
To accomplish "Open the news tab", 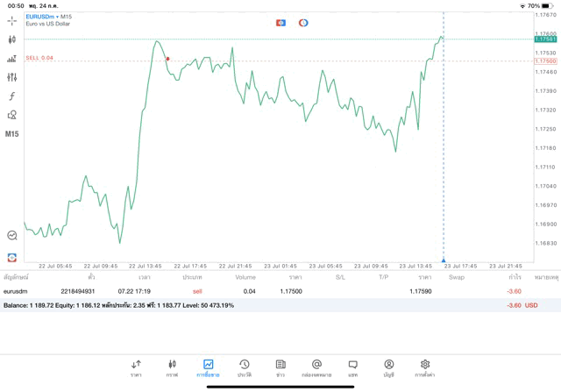I will 280,367.
